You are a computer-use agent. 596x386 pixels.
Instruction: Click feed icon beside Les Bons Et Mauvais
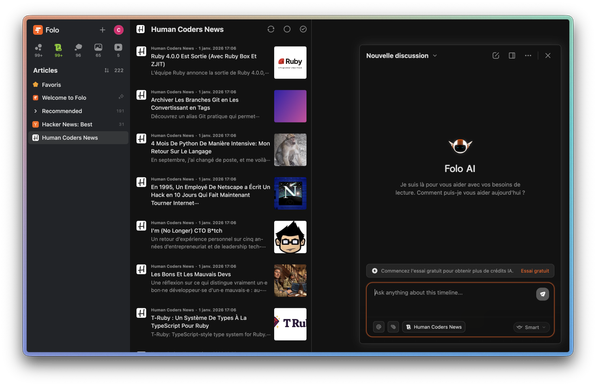[x=141, y=270]
